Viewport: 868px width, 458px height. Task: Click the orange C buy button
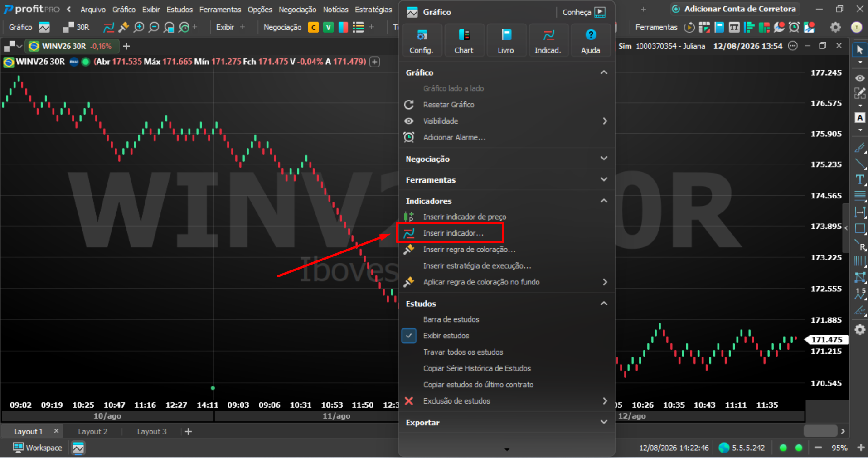coord(313,27)
